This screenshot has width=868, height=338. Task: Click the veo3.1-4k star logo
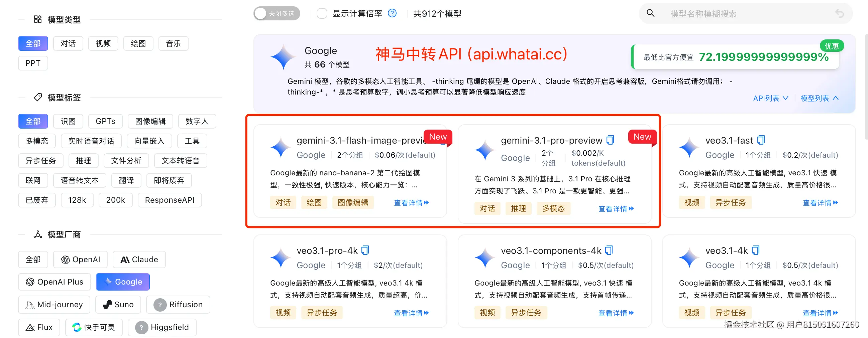click(689, 258)
